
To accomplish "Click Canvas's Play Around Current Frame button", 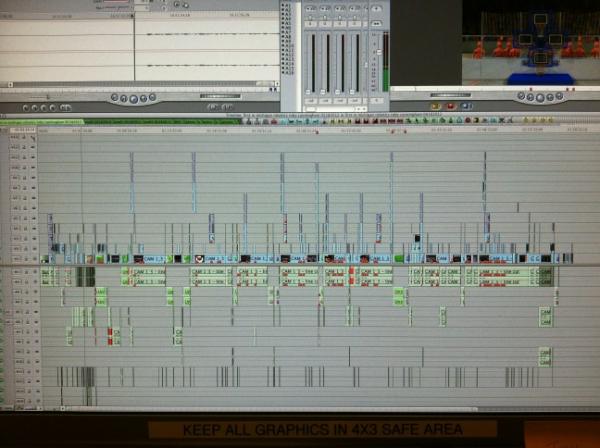I will (550, 98).
